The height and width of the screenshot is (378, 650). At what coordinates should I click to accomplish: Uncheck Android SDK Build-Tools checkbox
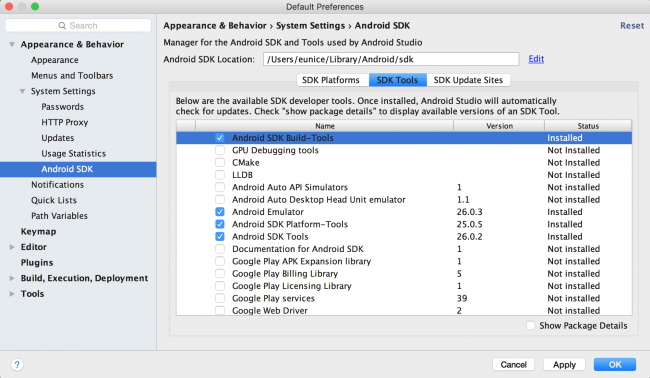click(x=220, y=138)
